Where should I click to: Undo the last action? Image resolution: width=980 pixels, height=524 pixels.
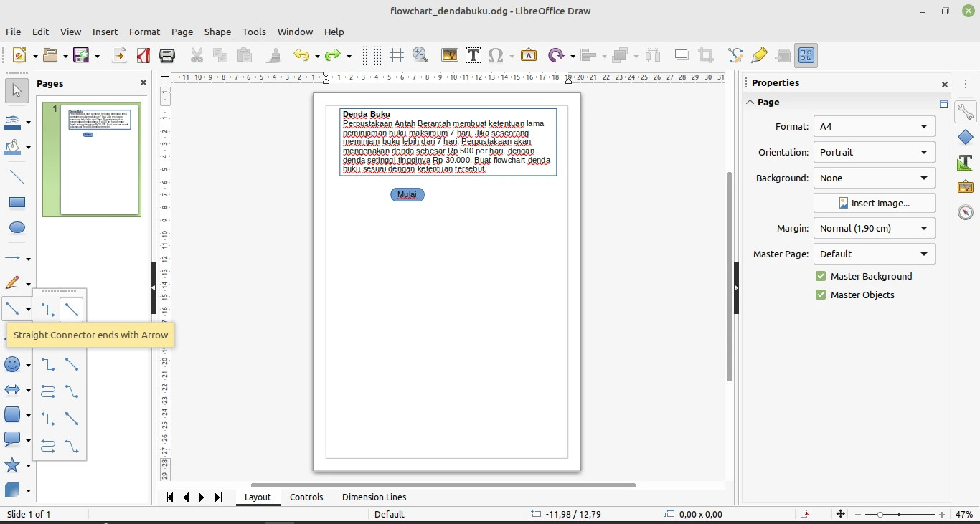tap(301, 55)
